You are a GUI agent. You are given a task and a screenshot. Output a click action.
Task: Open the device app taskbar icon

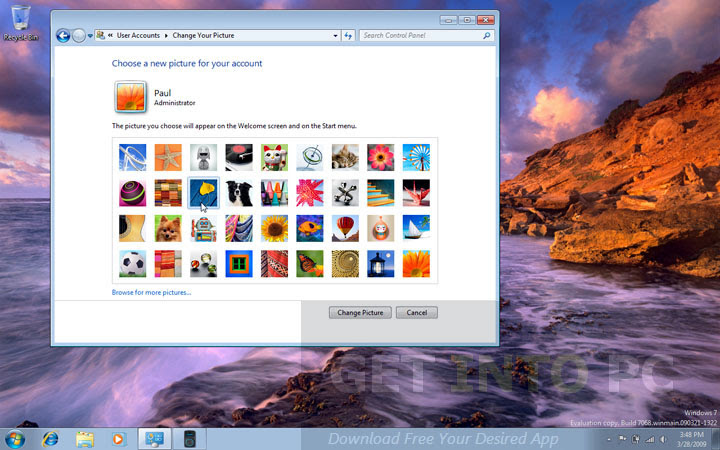point(189,439)
